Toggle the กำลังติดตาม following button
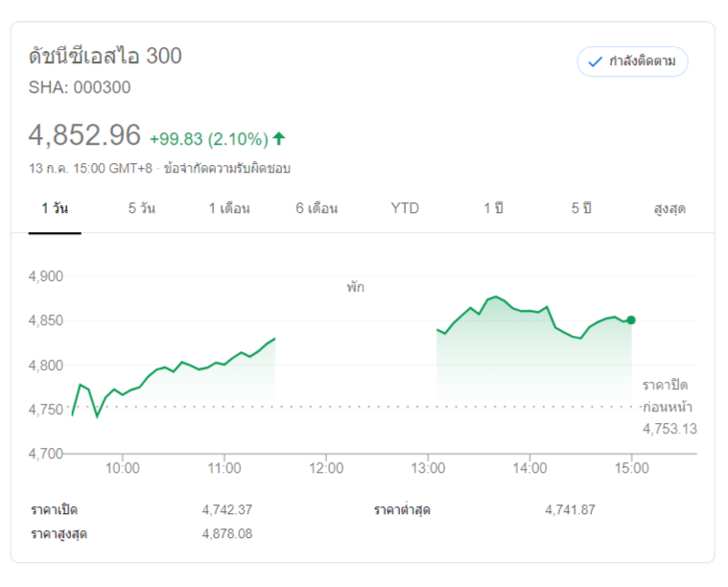This screenshot has width=728, height=587. tap(632, 61)
